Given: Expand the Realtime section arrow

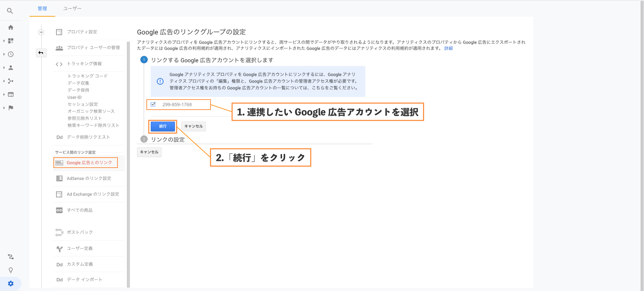Looking at the screenshot, I should pos(4,54).
